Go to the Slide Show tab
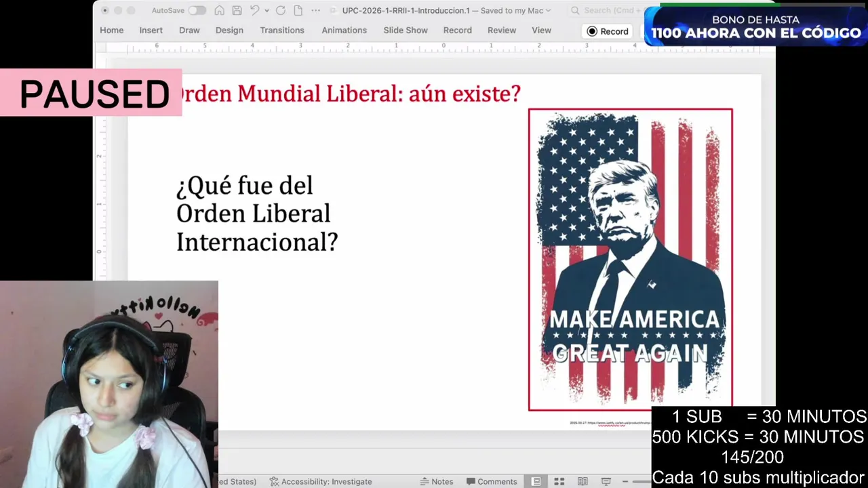868x488 pixels. (406, 30)
